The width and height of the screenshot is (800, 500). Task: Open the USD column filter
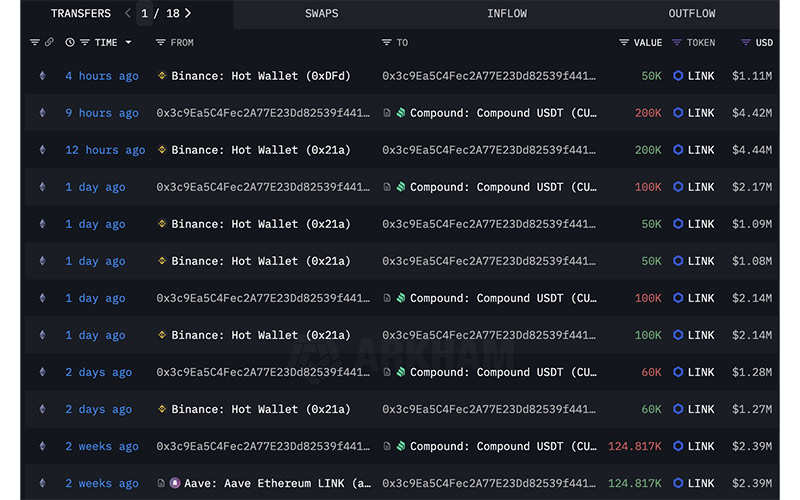click(745, 42)
